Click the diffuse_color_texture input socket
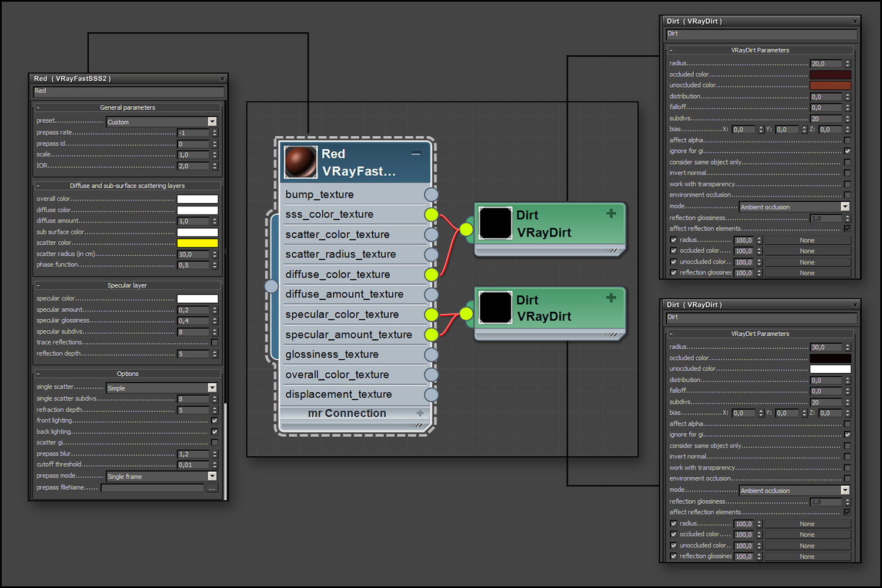882x588 pixels. click(431, 275)
